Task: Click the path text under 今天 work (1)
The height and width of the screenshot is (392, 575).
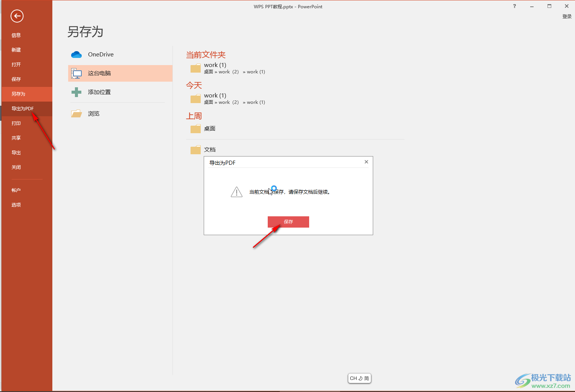Action: pyautogui.click(x=235, y=102)
